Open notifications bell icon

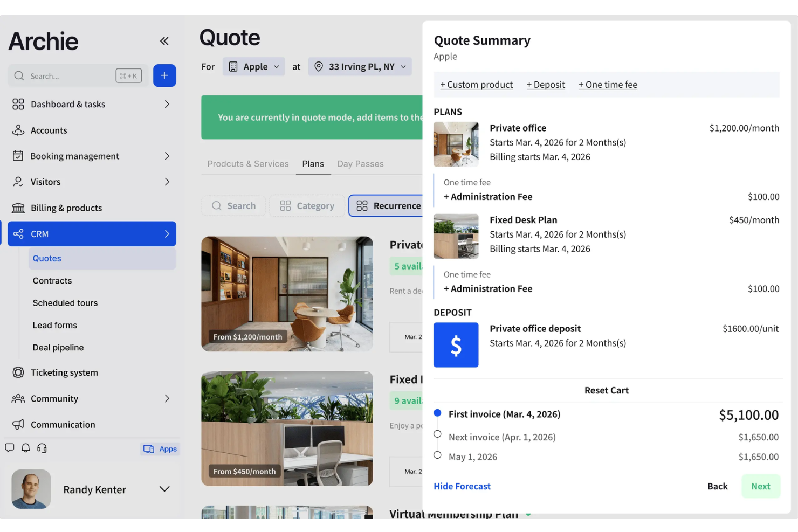25,448
